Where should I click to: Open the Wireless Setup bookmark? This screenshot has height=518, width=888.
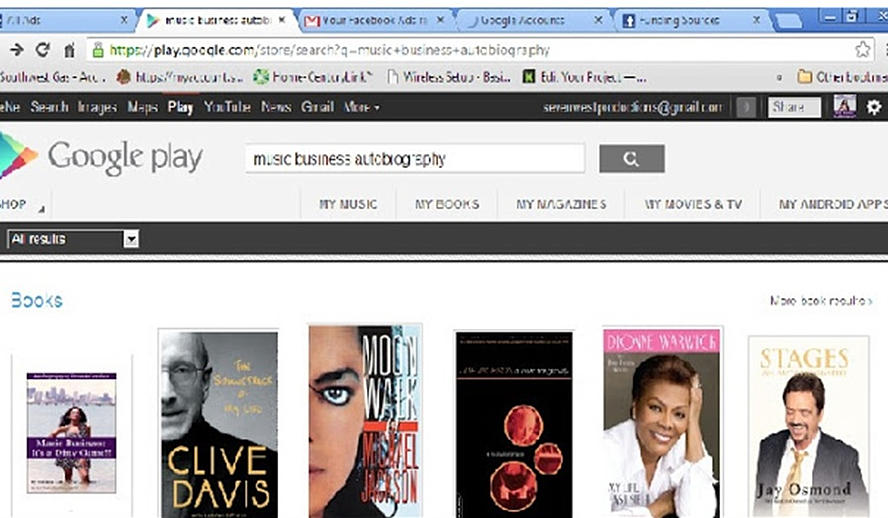point(449,76)
